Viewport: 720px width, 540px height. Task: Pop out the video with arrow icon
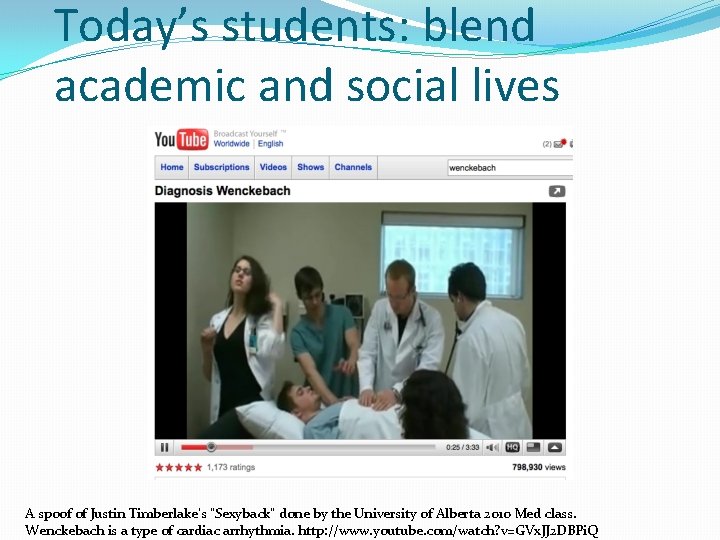coord(557,191)
